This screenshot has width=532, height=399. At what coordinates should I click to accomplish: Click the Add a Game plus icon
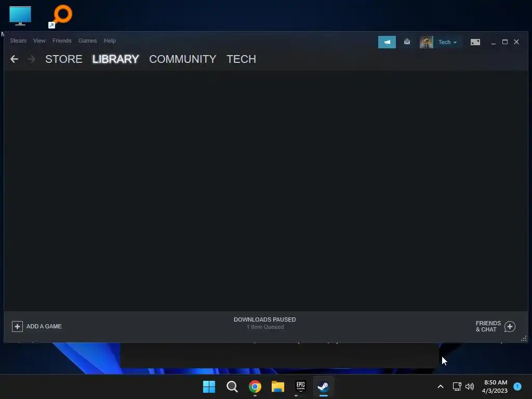click(17, 326)
